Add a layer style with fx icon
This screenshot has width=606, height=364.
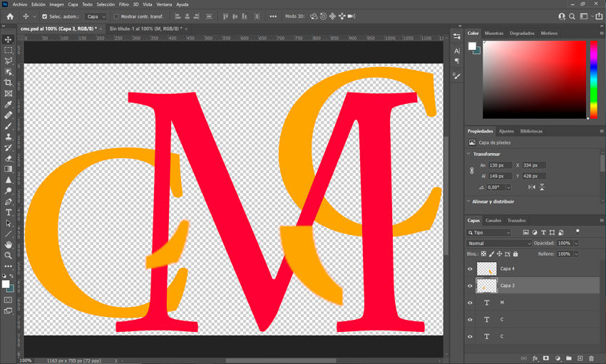(x=535, y=358)
